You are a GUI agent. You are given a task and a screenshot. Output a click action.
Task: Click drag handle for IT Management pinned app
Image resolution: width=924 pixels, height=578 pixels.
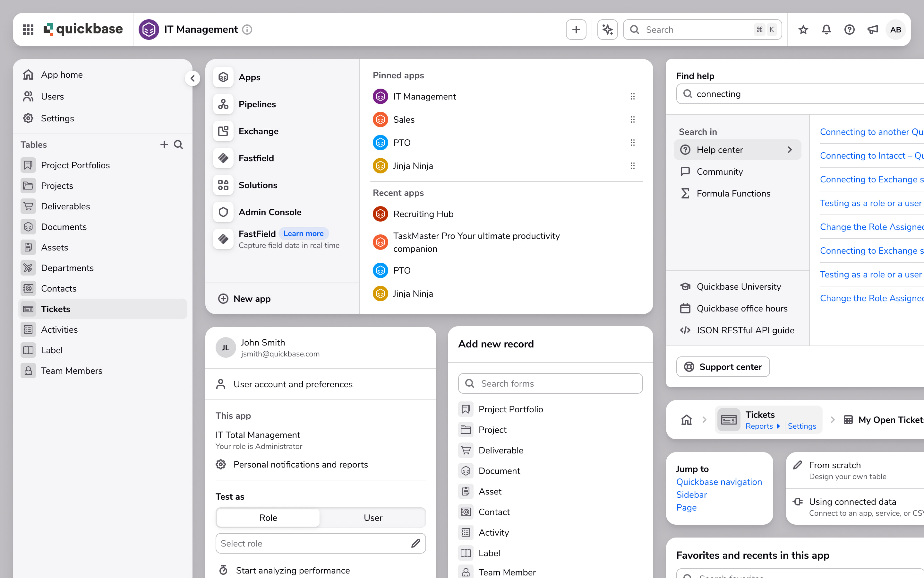coord(633,96)
